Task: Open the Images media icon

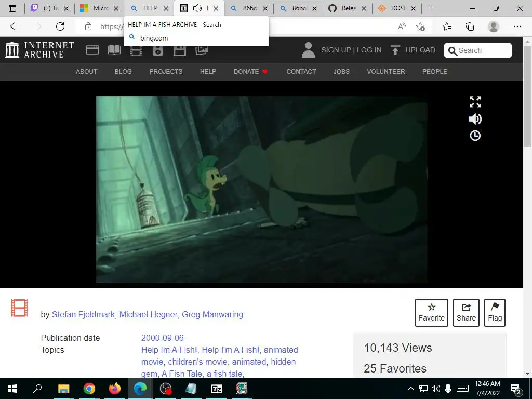Action: [202, 50]
